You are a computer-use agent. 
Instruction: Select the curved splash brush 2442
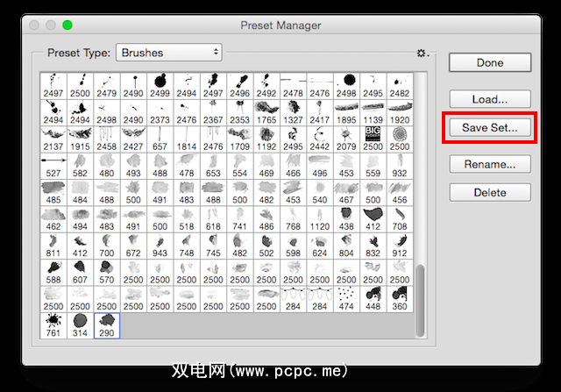coord(320,139)
